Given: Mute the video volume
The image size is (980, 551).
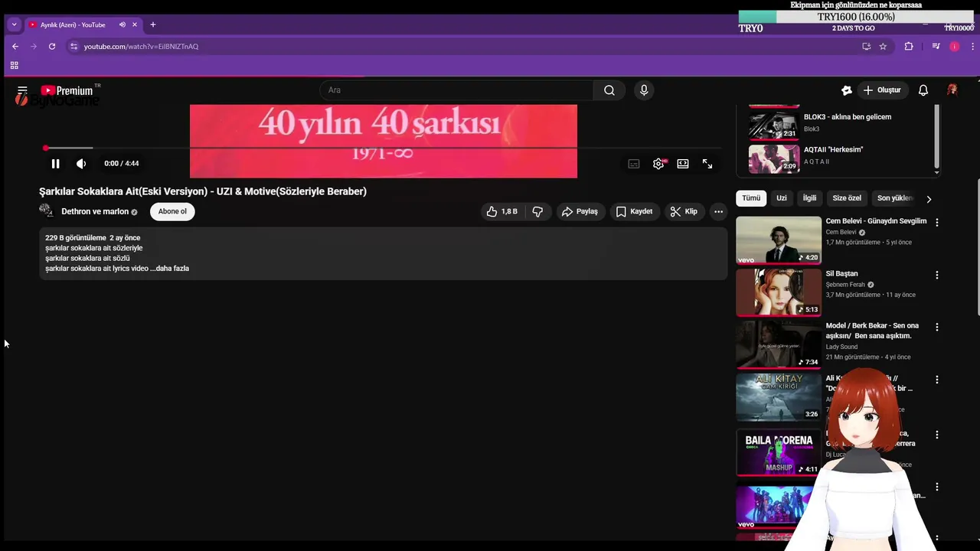Looking at the screenshot, I should (x=81, y=164).
